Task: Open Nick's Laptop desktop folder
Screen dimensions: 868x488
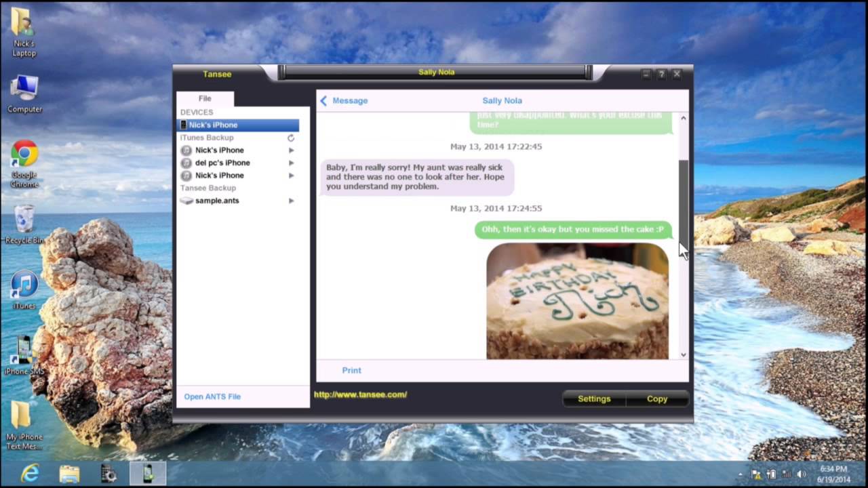Action: (x=24, y=32)
